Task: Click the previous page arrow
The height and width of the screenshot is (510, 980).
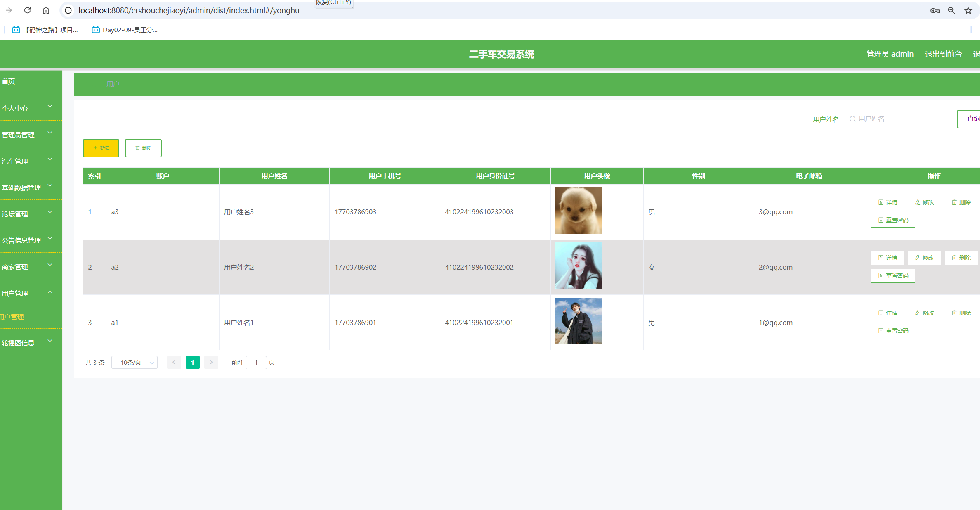Action: (x=174, y=363)
